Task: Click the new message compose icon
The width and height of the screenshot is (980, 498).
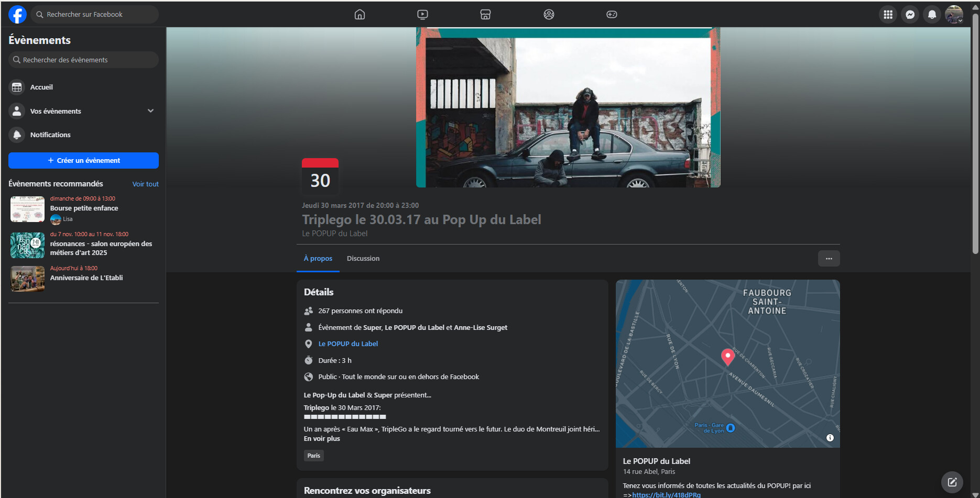Action: tap(952, 482)
